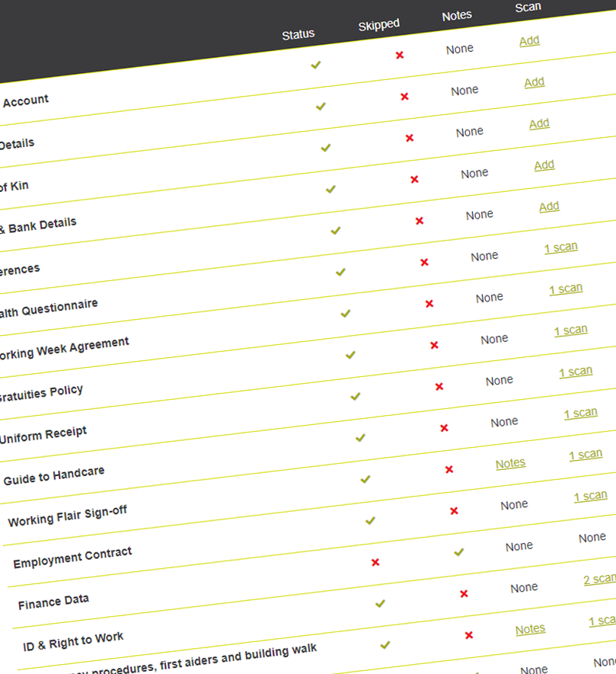Click the Status checkmark in the Account row

click(x=316, y=65)
